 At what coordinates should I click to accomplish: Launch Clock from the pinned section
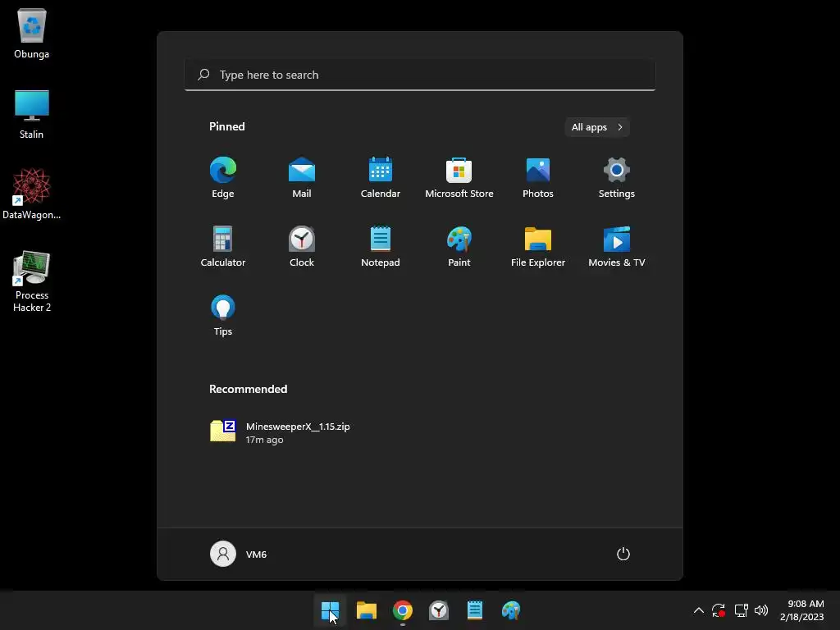[302, 246]
